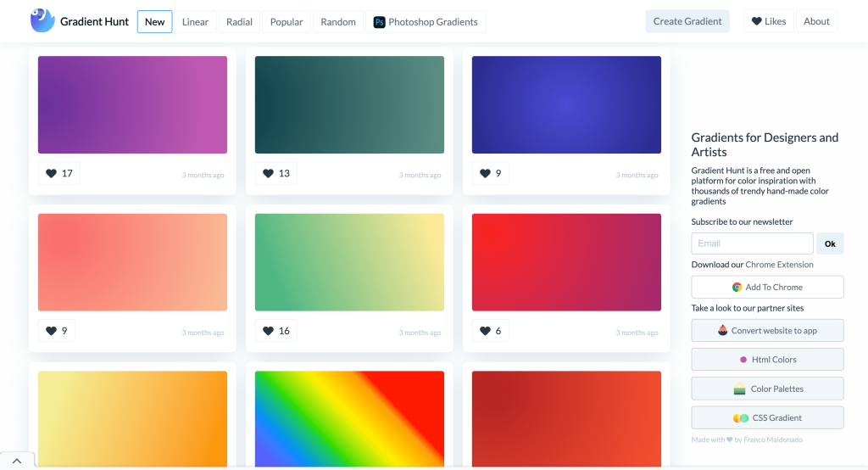The width and height of the screenshot is (868, 470).
Task: Select the New tab
Action: [x=154, y=21]
